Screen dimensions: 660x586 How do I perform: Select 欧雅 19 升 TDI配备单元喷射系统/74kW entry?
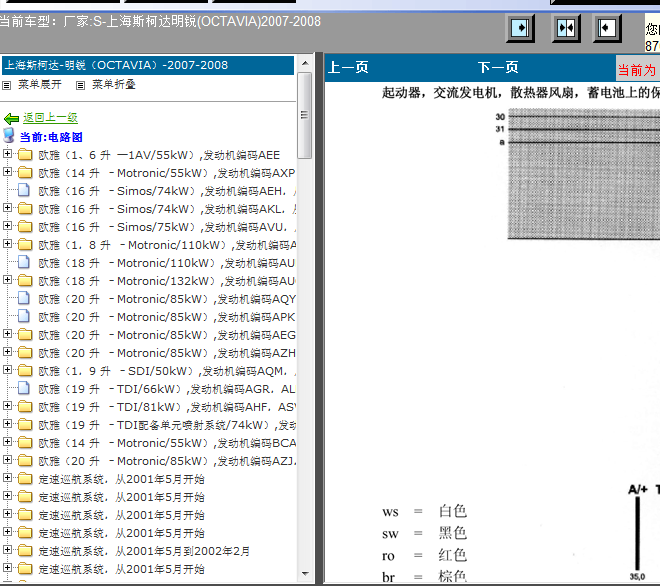pos(167,425)
